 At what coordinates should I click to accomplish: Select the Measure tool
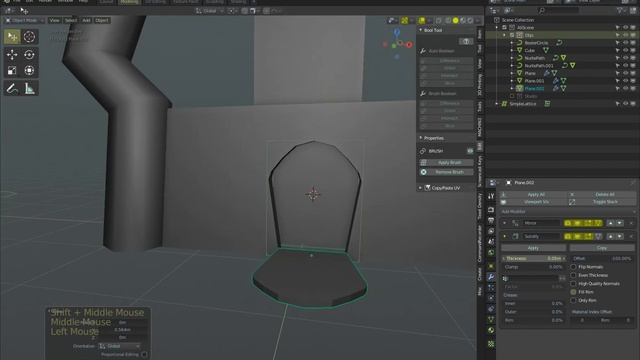(29, 88)
